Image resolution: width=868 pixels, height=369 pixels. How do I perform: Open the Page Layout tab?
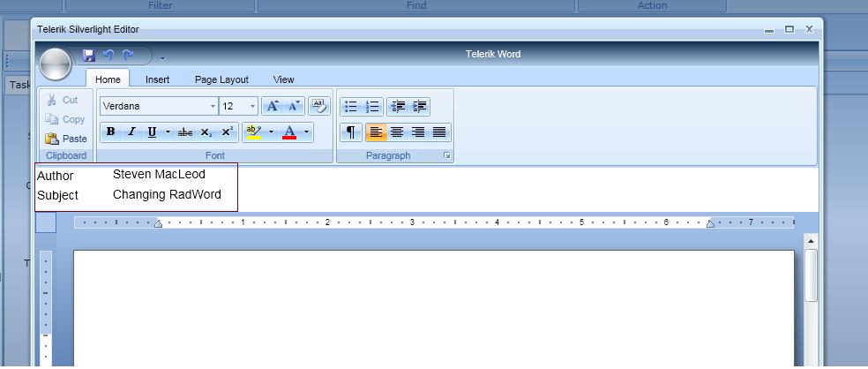[x=221, y=79]
